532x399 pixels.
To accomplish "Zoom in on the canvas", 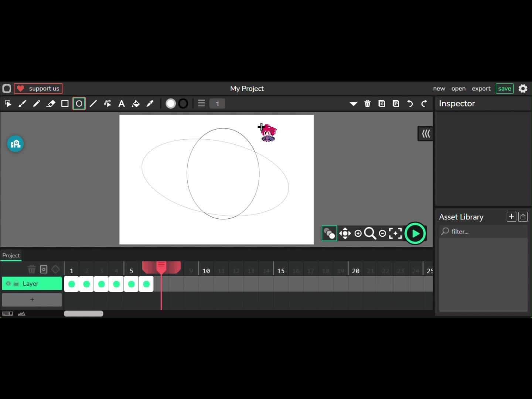I will (x=358, y=233).
